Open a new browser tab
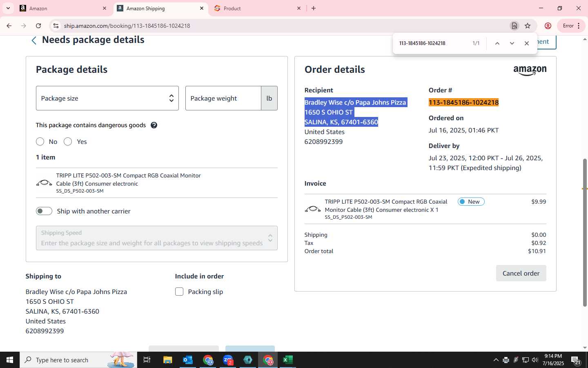Viewport: 588px width, 368px height. tap(314, 8)
